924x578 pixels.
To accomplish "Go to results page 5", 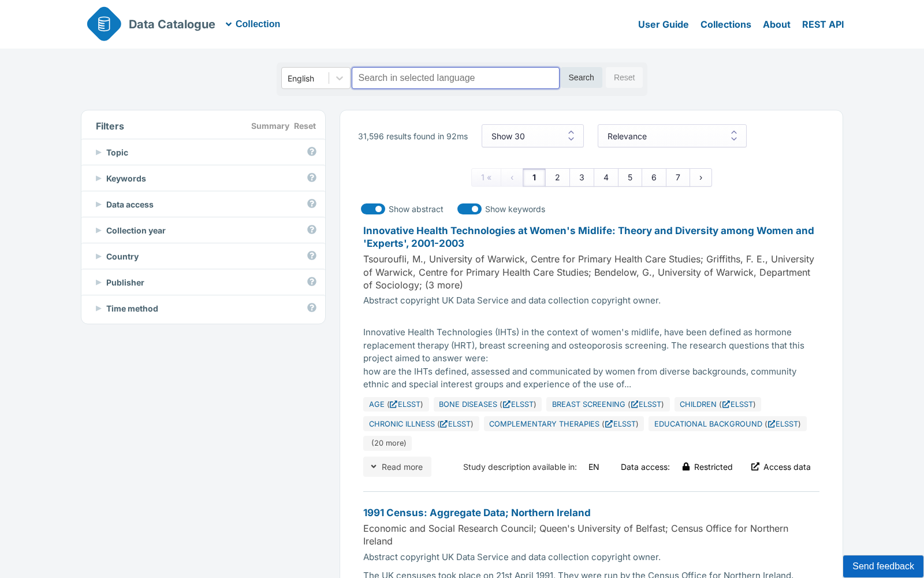I will pos(630,177).
